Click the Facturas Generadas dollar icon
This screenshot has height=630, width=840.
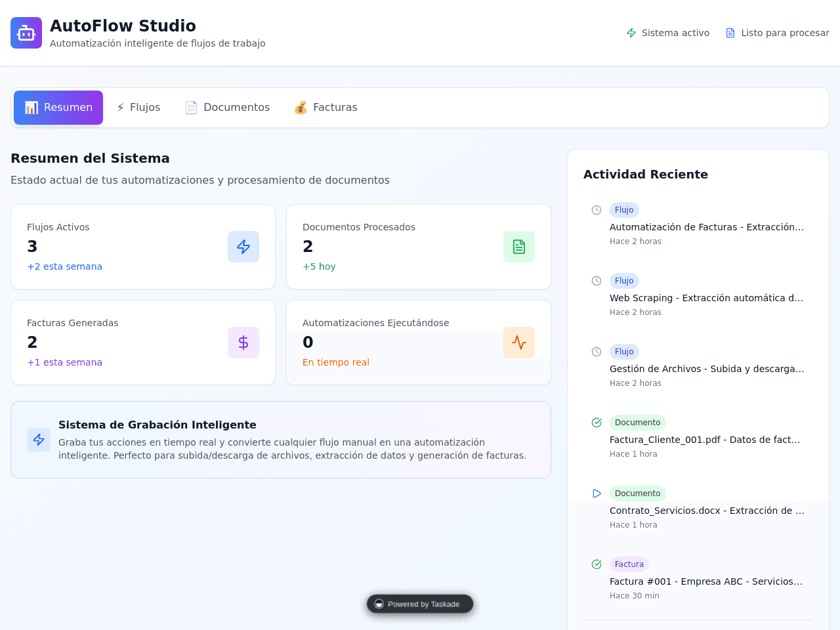click(x=243, y=343)
